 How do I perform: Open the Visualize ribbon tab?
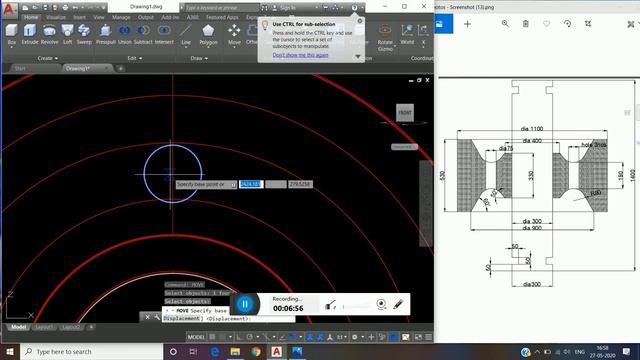[56, 17]
